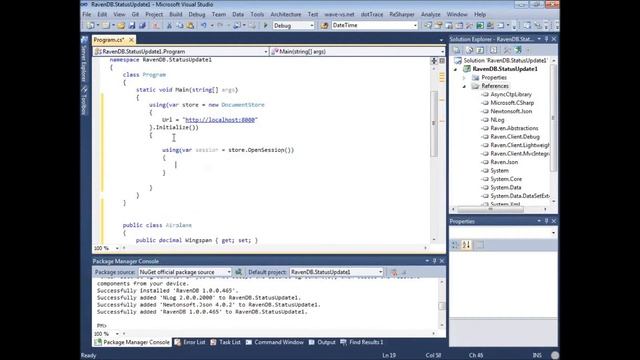The height and width of the screenshot is (360, 640).
Task: Switch to the Command Window tab
Action: coord(275,342)
